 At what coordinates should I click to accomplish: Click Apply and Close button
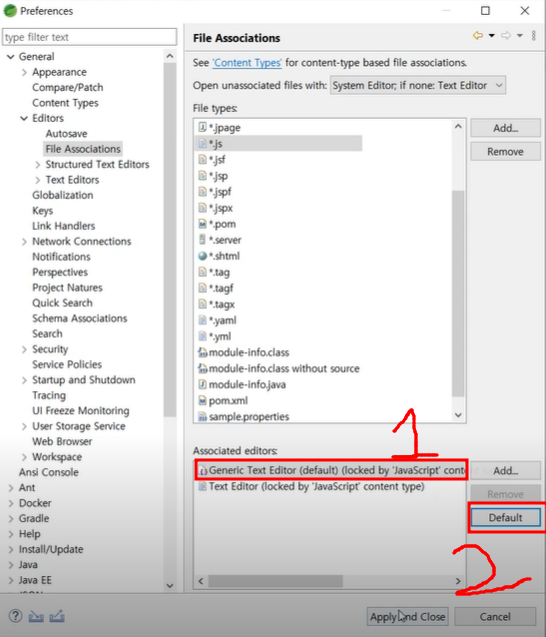407,616
